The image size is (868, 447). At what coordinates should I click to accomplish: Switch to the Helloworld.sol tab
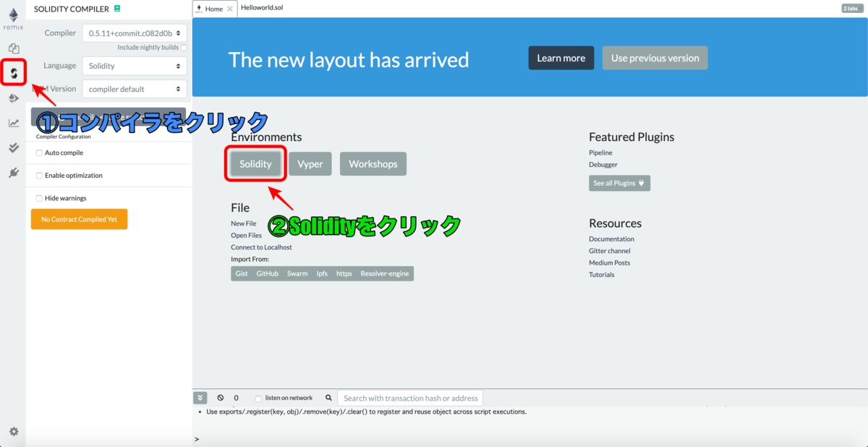point(262,7)
